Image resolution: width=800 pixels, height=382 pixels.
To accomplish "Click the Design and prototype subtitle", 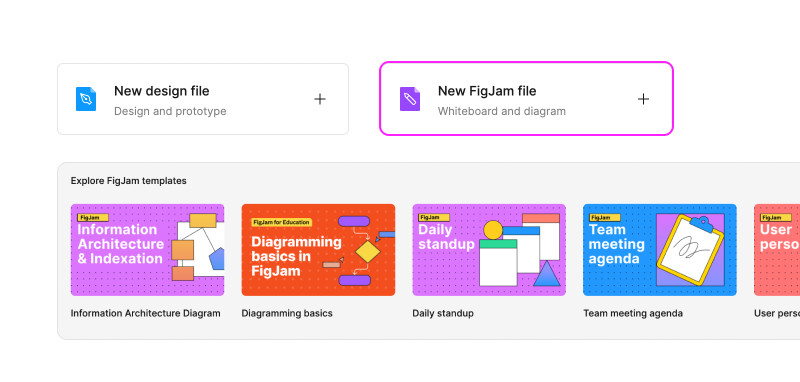I will [x=170, y=111].
